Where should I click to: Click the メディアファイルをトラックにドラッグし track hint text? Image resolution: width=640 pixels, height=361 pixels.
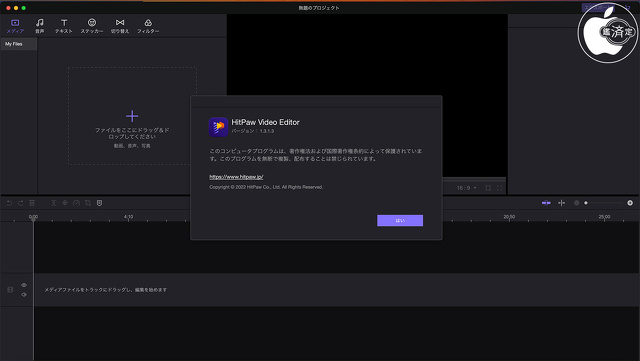click(105, 290)
